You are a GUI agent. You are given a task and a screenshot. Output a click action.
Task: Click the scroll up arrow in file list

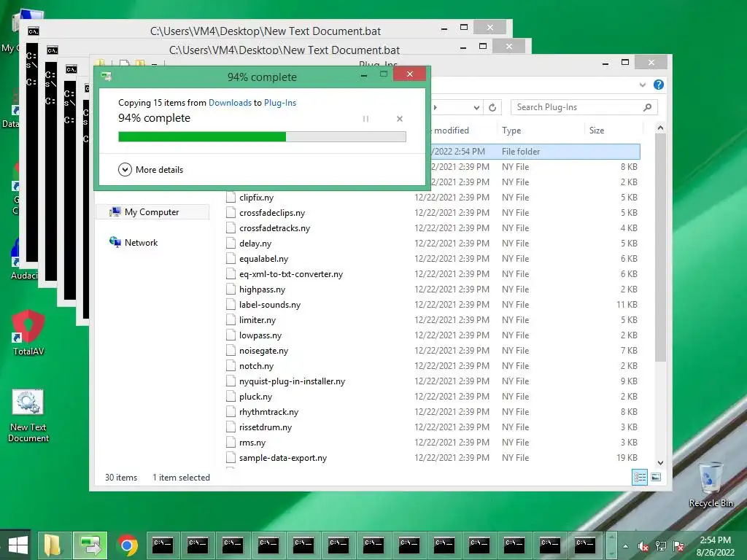coord(660,128)
